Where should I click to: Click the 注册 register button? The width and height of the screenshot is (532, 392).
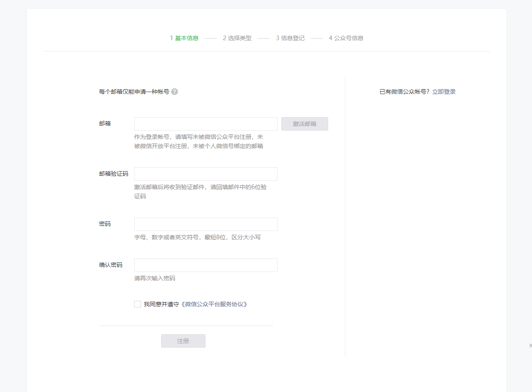click(183, 341)
